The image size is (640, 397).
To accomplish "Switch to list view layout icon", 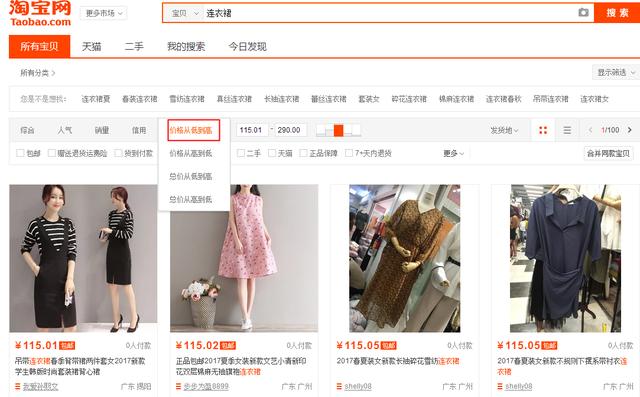I will click(x=567, y=130).
